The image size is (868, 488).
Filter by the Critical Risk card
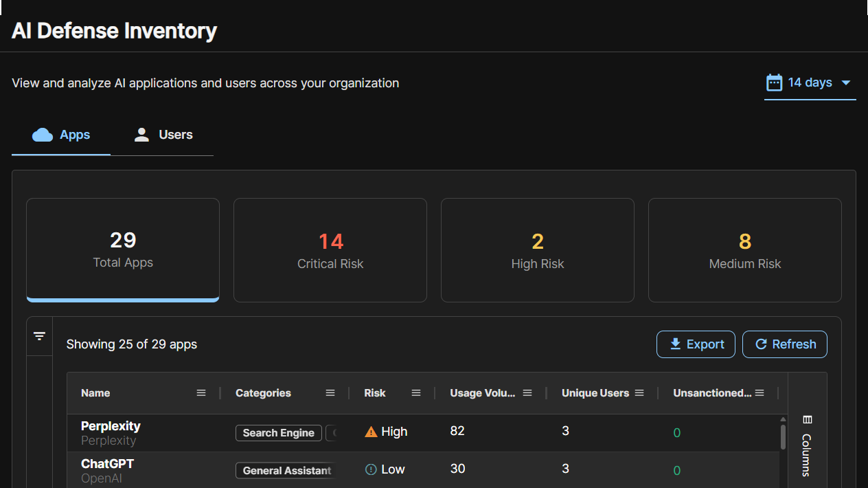pos(330,250)
